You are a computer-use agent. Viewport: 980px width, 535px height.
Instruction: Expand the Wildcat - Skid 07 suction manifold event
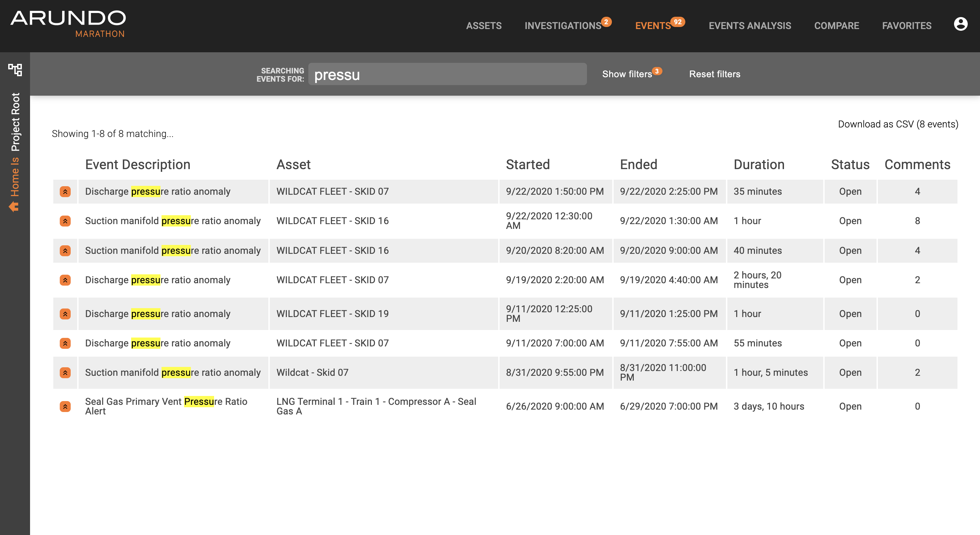coord(65,372)
